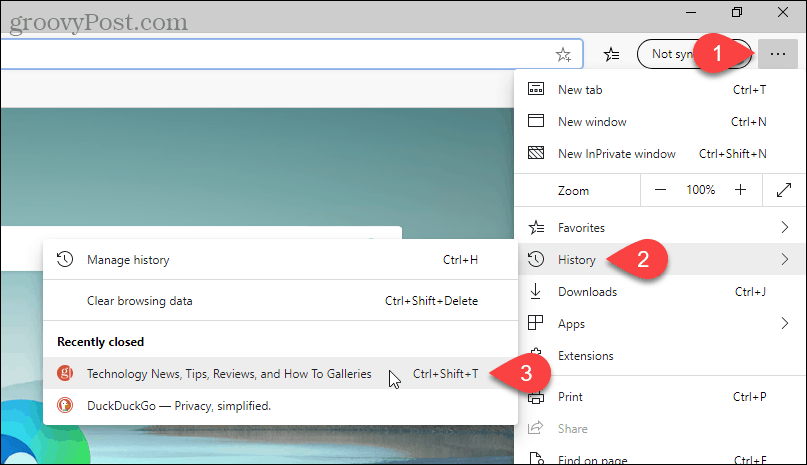Zoom out with the minus button
This screenshot has height=465, width=807.
click(660, 190)
